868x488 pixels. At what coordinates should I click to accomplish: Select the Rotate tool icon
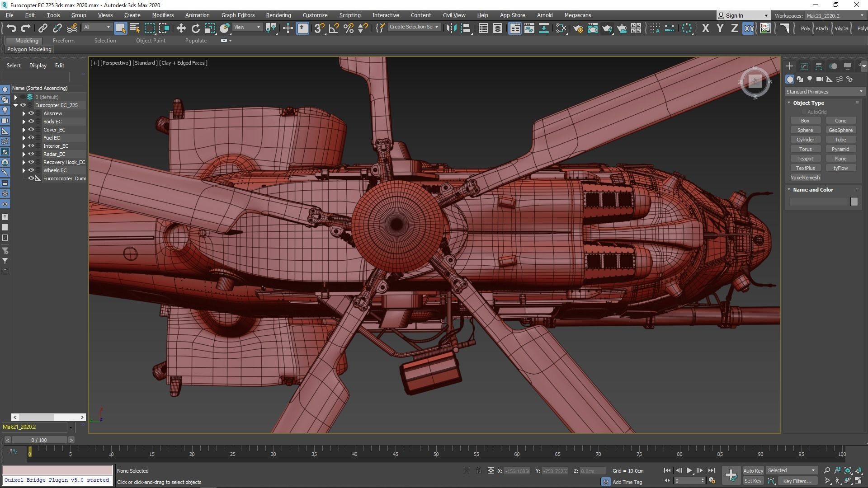tap(195, 28)
